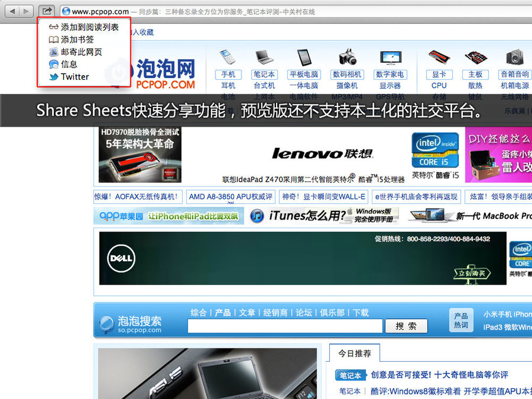Screen dimensions: 532x399
Task: Click the globe site icon in address bar
Action: 66,12
